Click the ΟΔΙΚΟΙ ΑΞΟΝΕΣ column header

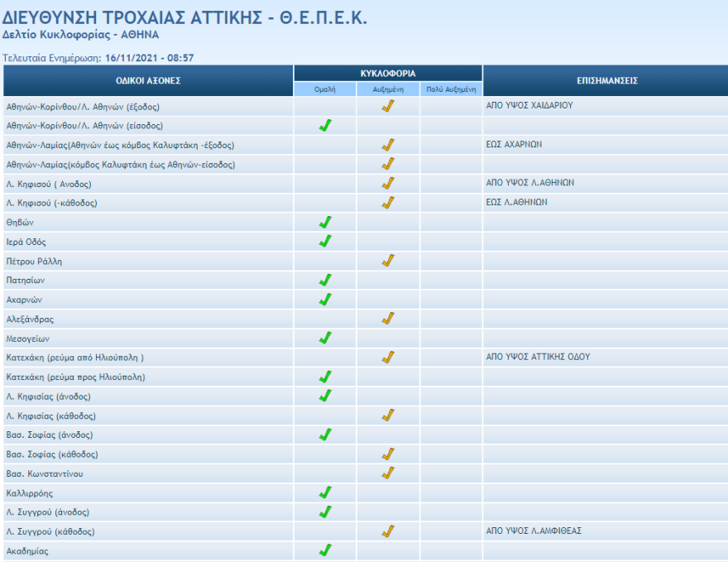tap(148, 80)
